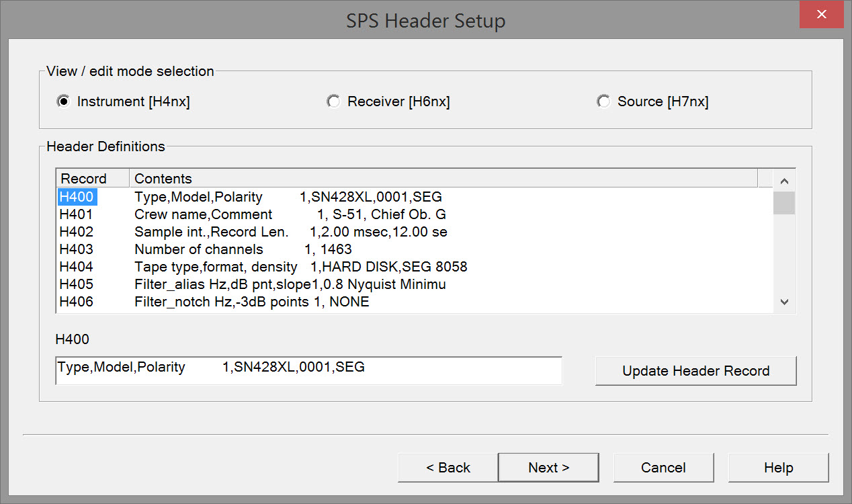852x504 pixels.
Task: Pick the H402 Sample int. record
Action: click(x=77, y=232)
